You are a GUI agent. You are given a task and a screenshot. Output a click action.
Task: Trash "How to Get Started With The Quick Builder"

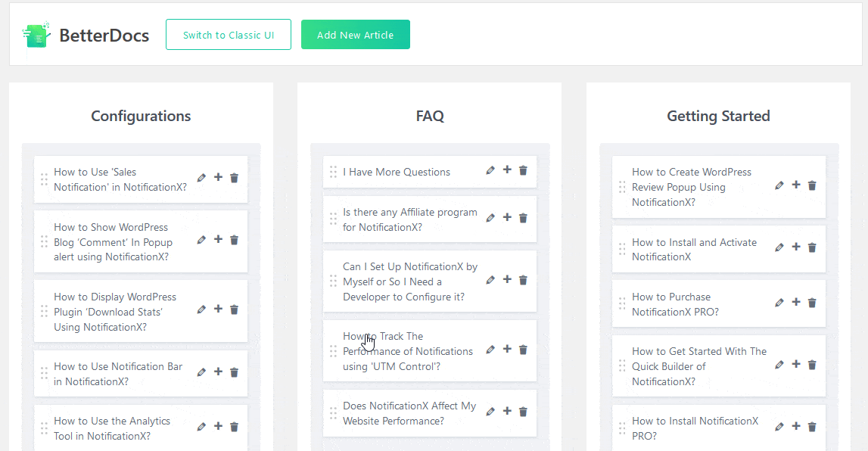click(x=812, y=365)
